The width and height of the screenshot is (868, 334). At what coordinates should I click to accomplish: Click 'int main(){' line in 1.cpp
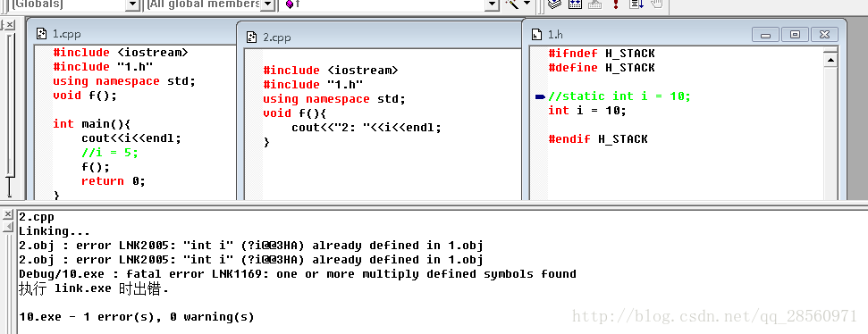point(92,124)
